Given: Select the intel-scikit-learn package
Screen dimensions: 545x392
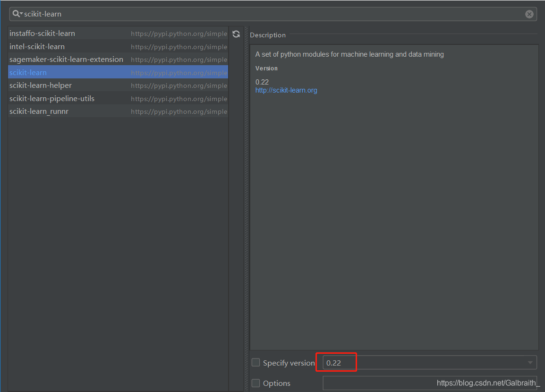Looking at the screenshot, I should pyautogui.click(x=118, y=47).
